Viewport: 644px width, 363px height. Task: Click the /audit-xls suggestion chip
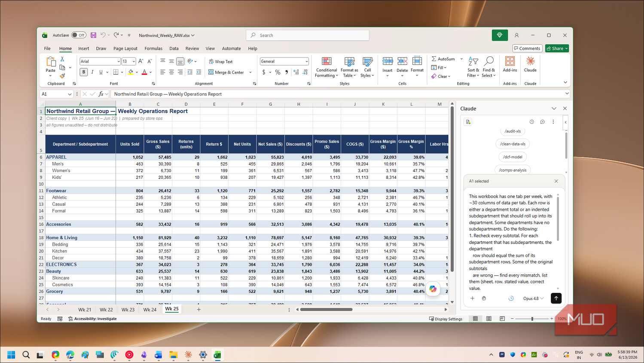coord(513,131)
